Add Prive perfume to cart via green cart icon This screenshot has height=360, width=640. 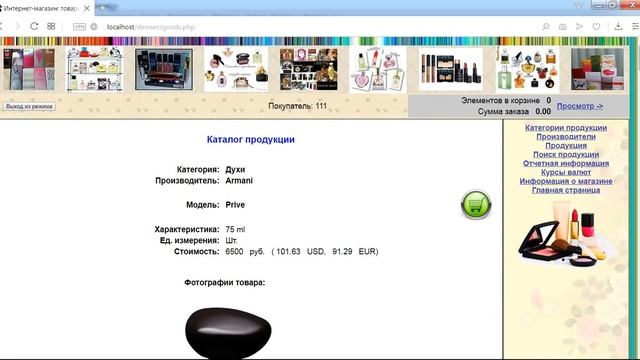476,204
